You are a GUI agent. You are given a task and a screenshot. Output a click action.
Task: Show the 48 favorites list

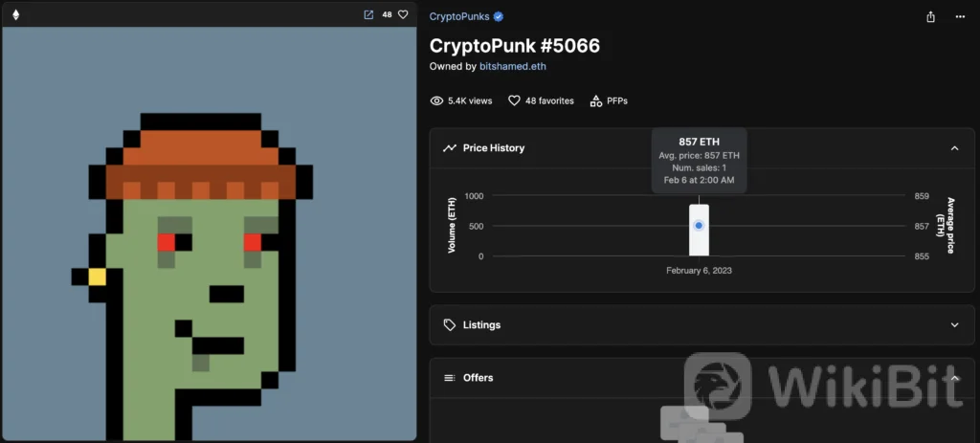coord(541,100)
